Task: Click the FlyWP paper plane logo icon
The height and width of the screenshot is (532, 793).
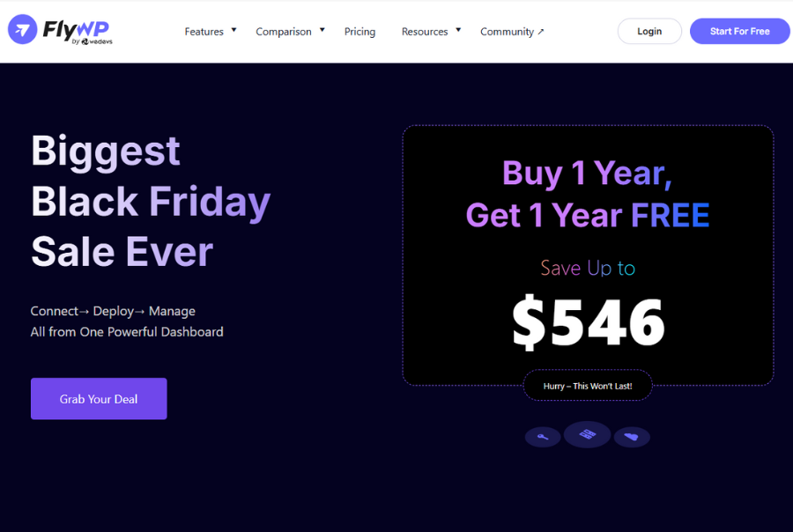Action: pos(22,29)
